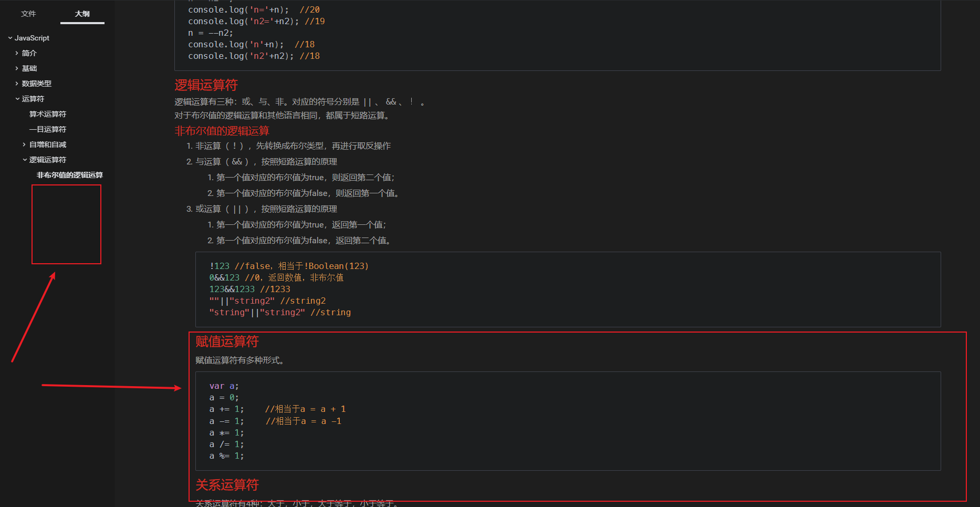Screen dimensions: 980x507
Task: Click code line a %= 1;
Action: [x=226, y=456]
